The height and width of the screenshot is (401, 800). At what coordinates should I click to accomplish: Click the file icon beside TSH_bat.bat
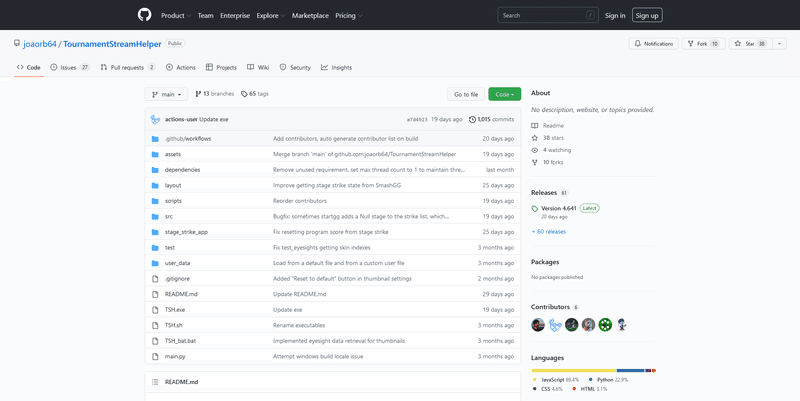pyautogui.click(x=155, y=341)
